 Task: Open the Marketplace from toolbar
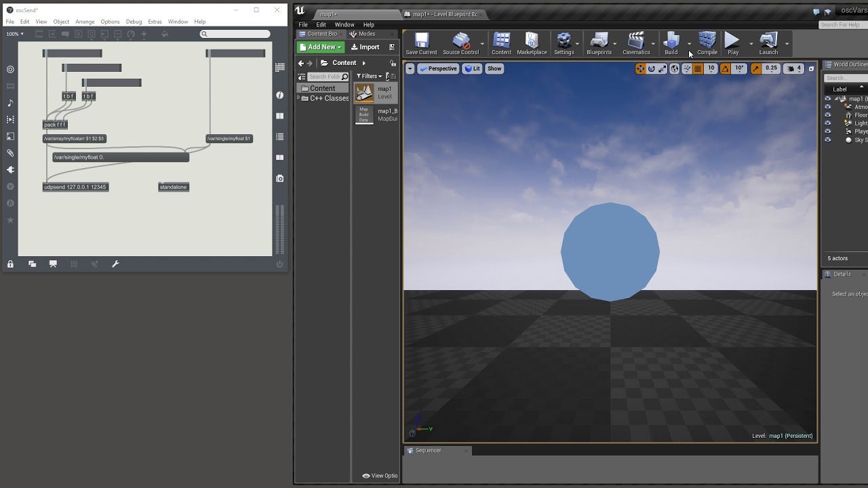532,43
